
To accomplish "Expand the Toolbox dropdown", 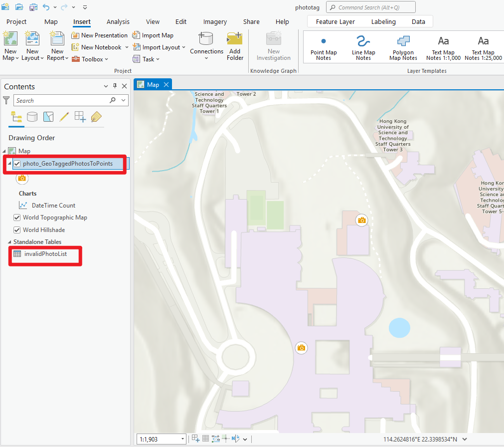I will click(x=106, y=59).
